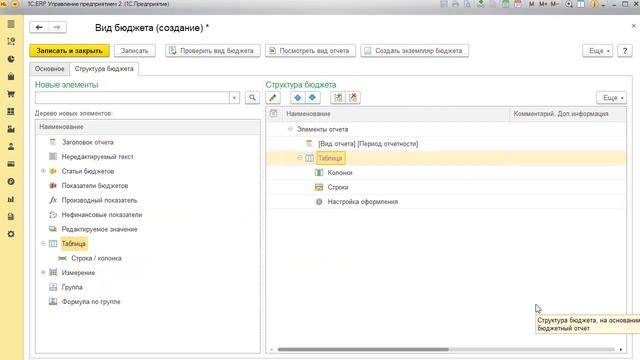
Task: Switch to the Структура бюджета tab
Action: [x=104, y=69]
